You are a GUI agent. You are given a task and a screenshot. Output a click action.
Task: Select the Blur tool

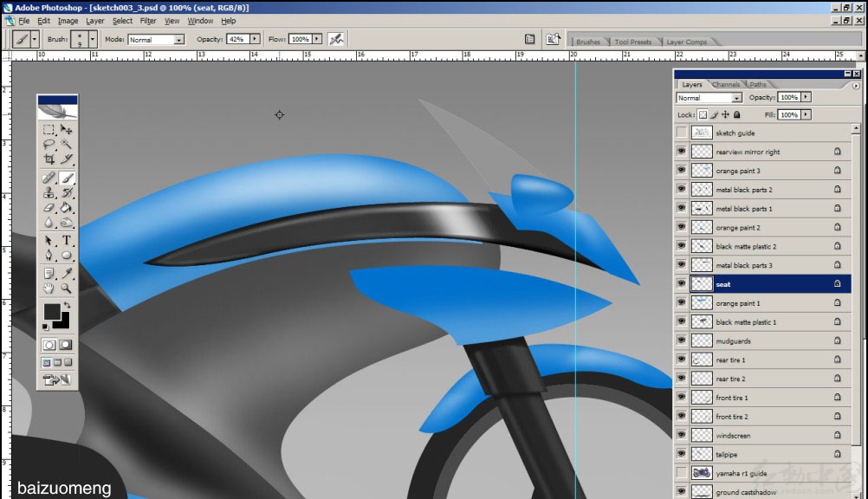(x=49, y=223)
